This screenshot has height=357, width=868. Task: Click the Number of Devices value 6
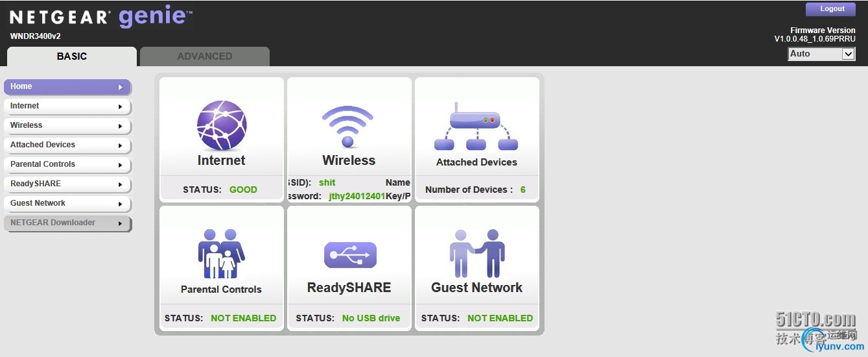click(523, 190)
